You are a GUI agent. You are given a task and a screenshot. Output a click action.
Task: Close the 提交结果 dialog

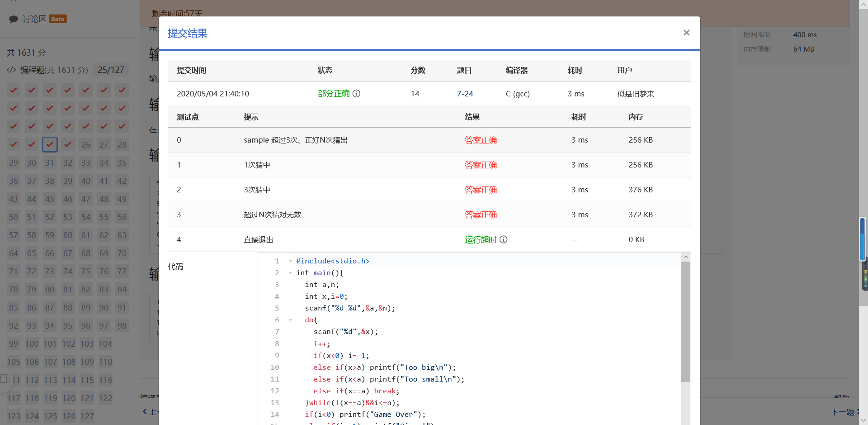pos(686,33)
